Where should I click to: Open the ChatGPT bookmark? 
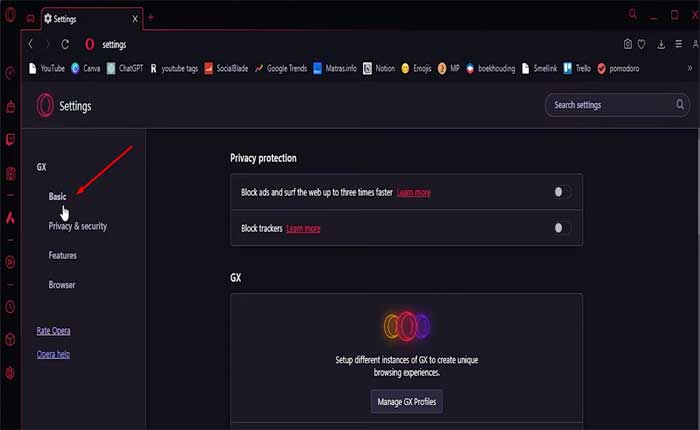(x=125, y=68)
